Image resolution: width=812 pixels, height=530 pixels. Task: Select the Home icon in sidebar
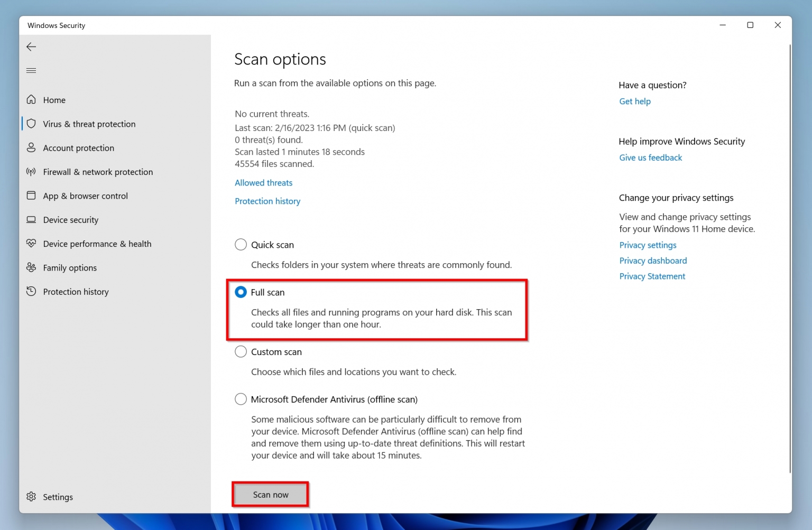click(32, 99)
